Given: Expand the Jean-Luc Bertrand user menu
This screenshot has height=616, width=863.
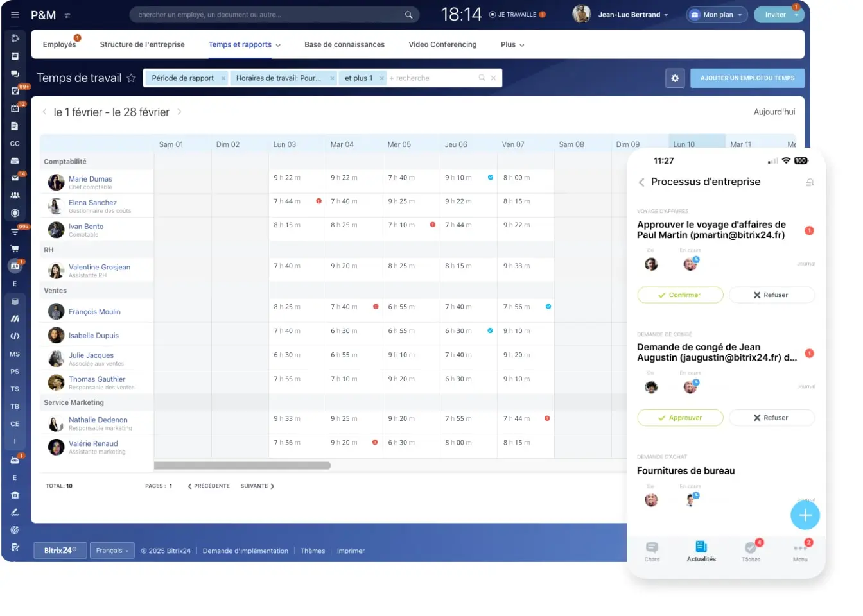Looking at the screenshot, I should (632, 15).
